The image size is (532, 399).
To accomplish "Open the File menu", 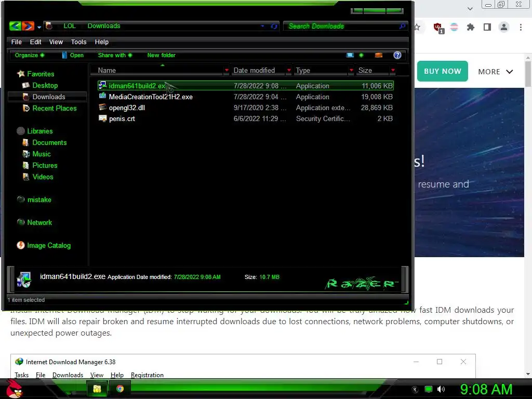I will (x=16, y=42).
